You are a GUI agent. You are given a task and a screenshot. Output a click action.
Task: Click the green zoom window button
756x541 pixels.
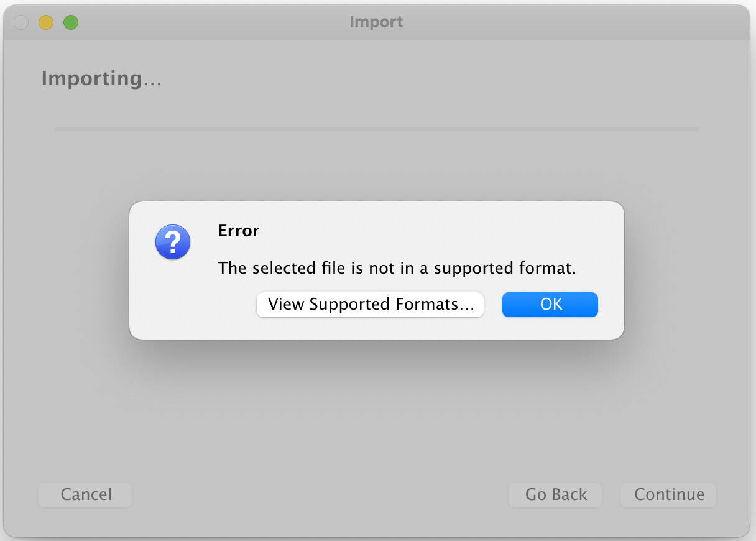(71, 22)
